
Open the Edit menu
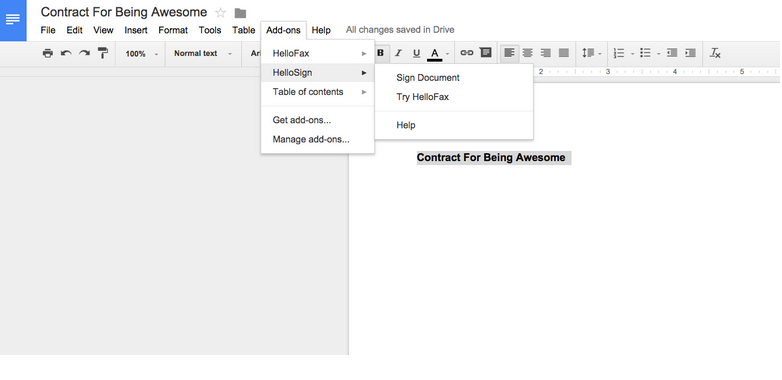coord(74,30)
